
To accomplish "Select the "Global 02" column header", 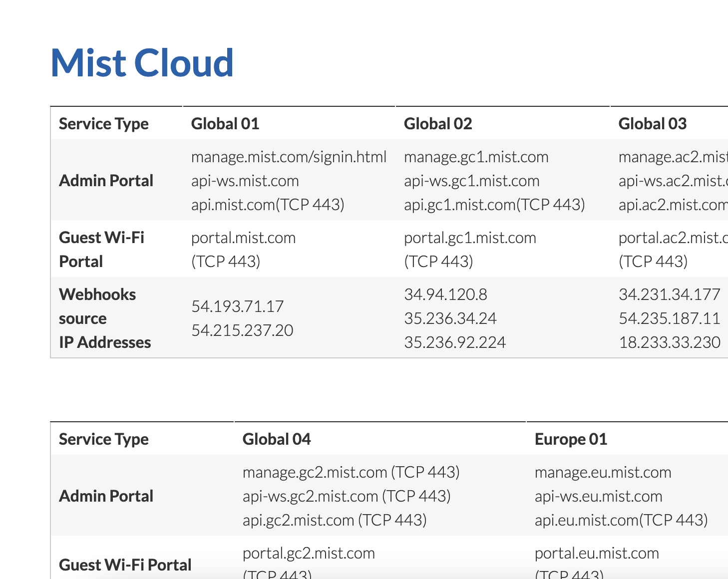I will click(x=438, y=124).
